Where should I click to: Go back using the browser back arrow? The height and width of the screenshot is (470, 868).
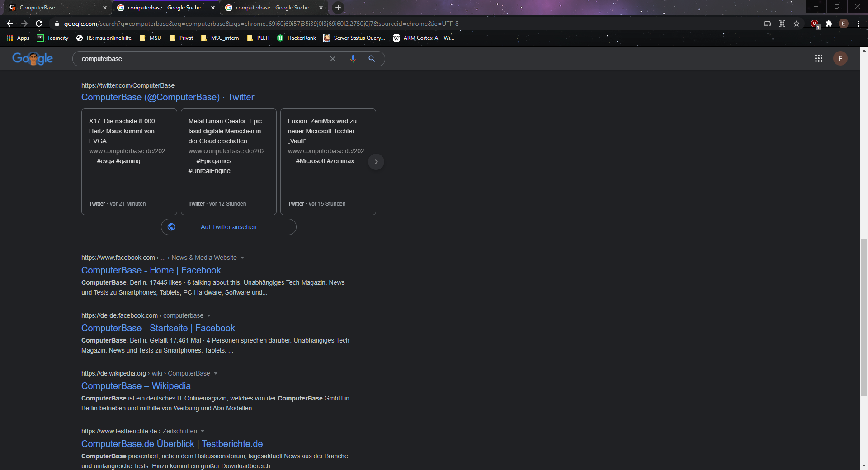10,23
